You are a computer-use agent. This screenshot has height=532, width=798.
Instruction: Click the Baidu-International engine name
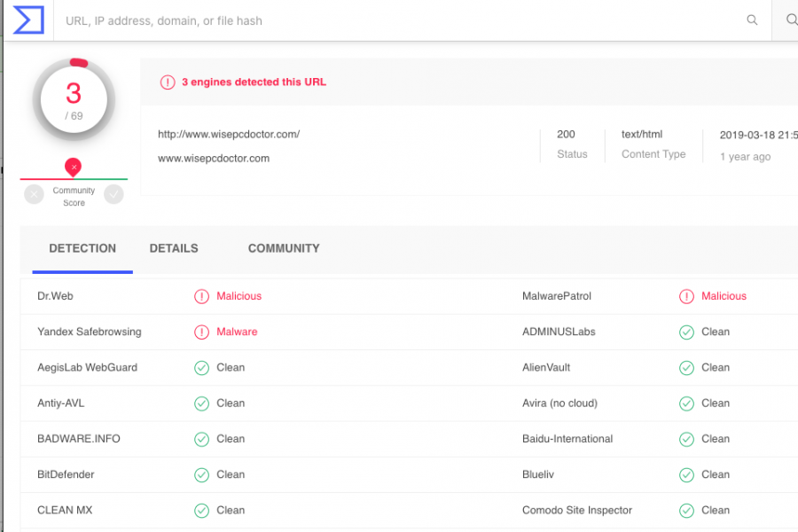[x=567, y=439]
